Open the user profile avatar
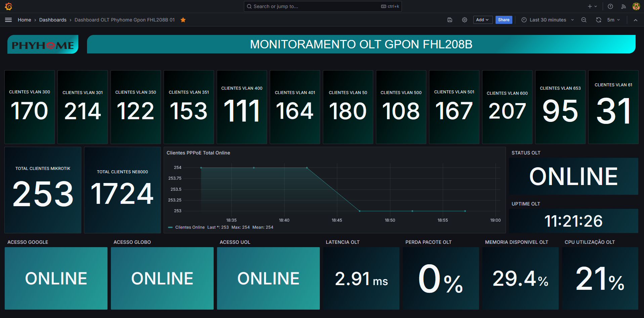644x318 pixels. tap(636, 6)
